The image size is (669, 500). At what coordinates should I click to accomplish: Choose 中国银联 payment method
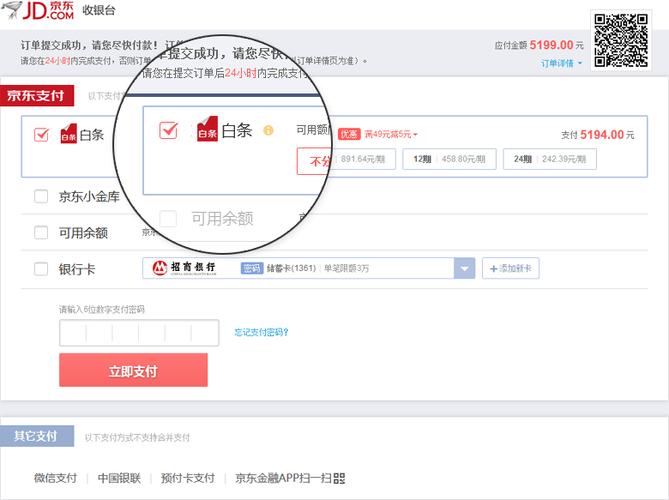119,478
